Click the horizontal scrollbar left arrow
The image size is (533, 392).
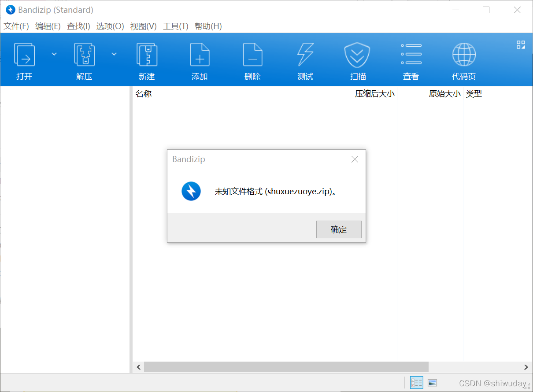point(138,367)
